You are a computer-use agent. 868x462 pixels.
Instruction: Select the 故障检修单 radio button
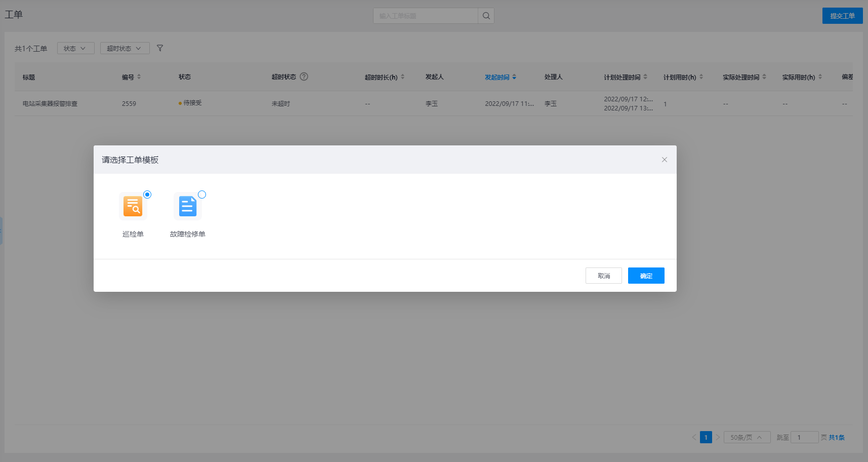pyautogui.click(x=202, y=195)
